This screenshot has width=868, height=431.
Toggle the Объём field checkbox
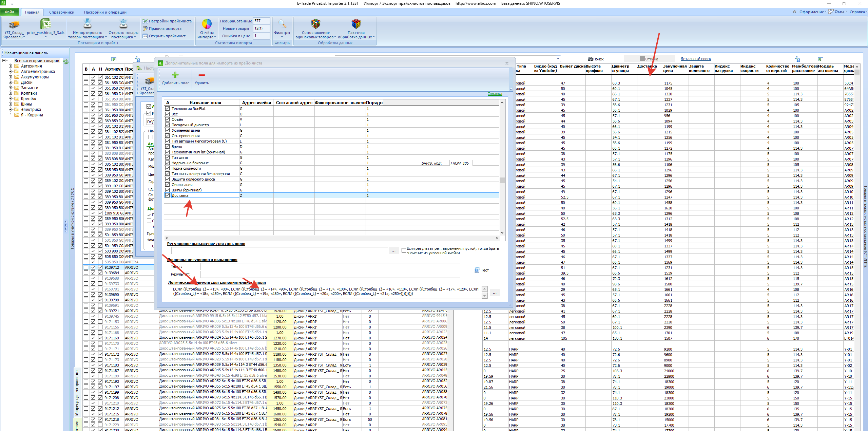coord(167,119)
